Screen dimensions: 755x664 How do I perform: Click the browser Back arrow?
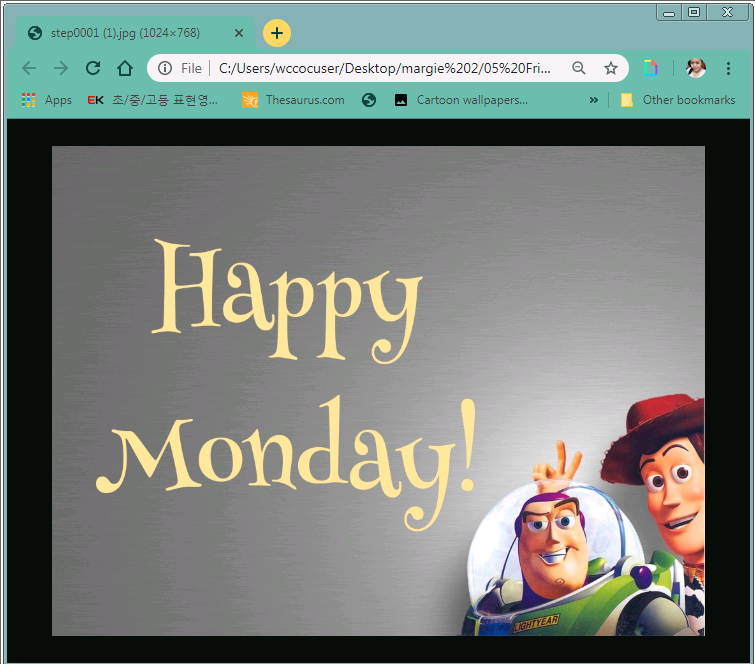pyautogui.click(x=29, y=68)
